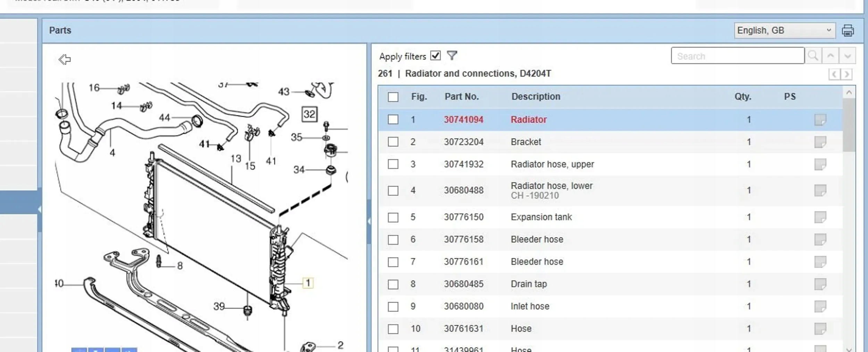Select part number 30741932 upper radiator hose
This screenshot has width=868, height=352.
[x=464, y=164]
